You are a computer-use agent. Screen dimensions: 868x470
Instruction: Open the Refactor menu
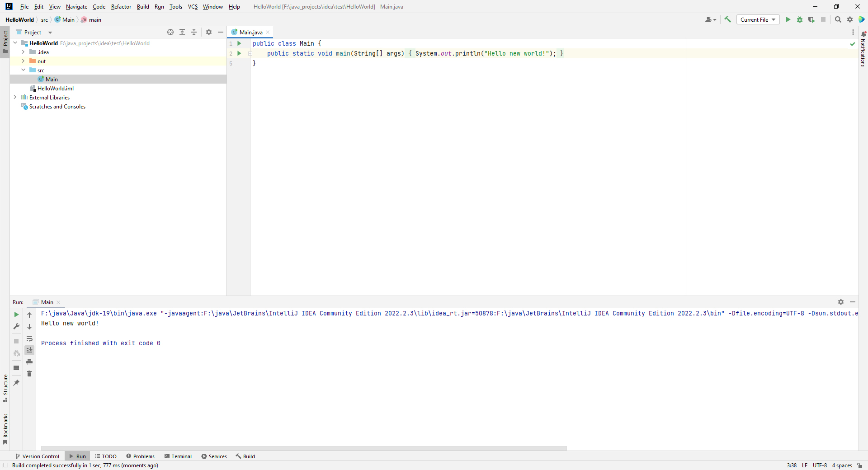pyautogui.click(x=121, y=7)
